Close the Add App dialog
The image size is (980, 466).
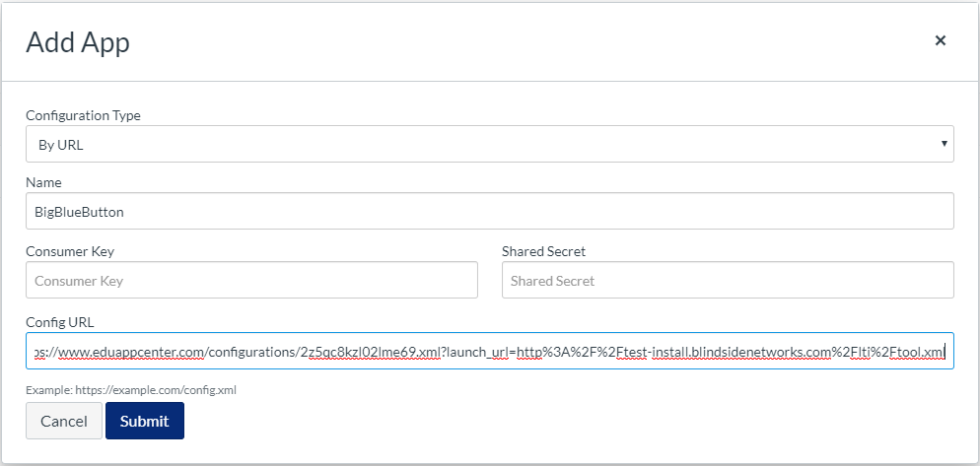[940, 40]
